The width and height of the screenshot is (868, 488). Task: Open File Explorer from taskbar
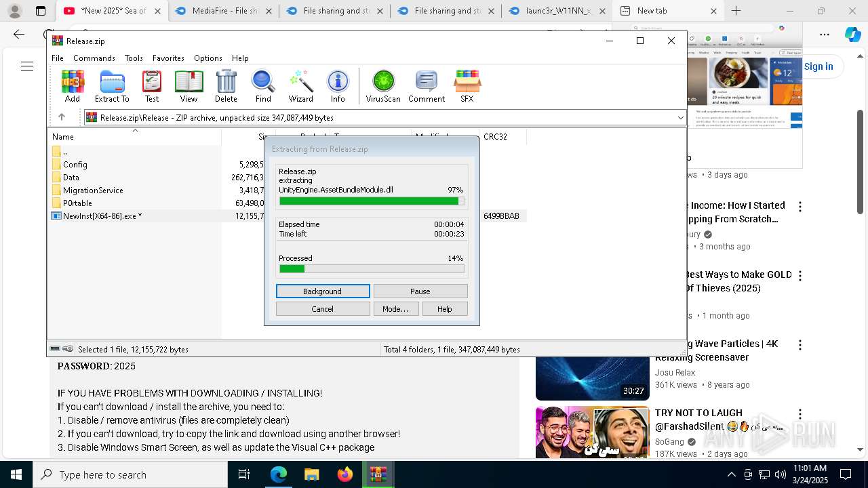pyautogui.click(x=311, y=474)
